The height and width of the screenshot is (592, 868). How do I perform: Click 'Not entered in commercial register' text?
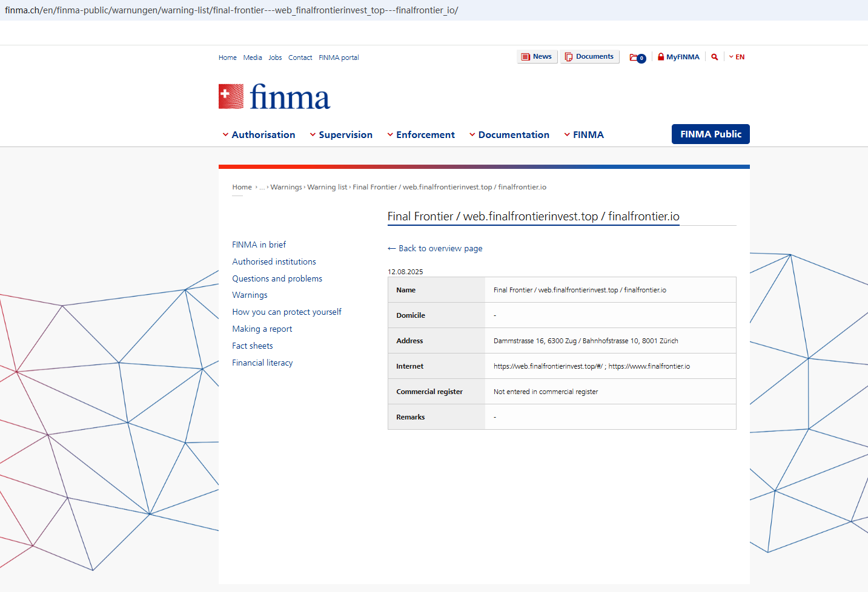coord(546,392)
